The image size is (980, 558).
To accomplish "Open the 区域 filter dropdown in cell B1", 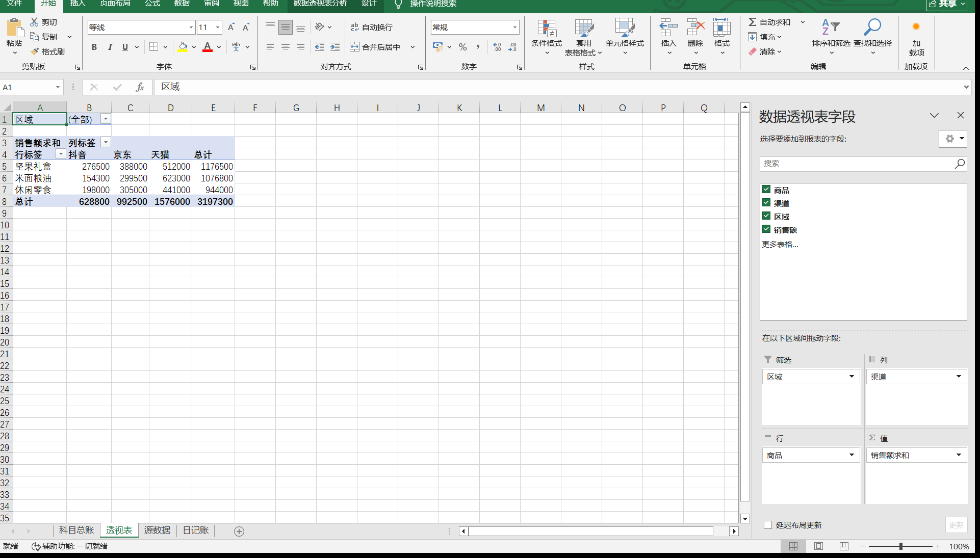I will 106,119.
